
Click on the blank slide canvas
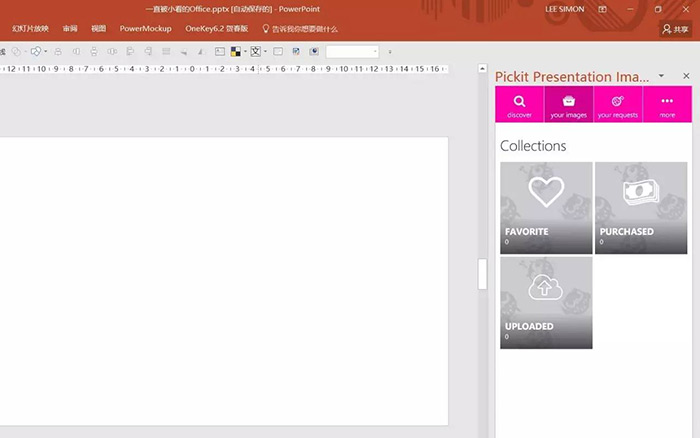tap(224, 281)
